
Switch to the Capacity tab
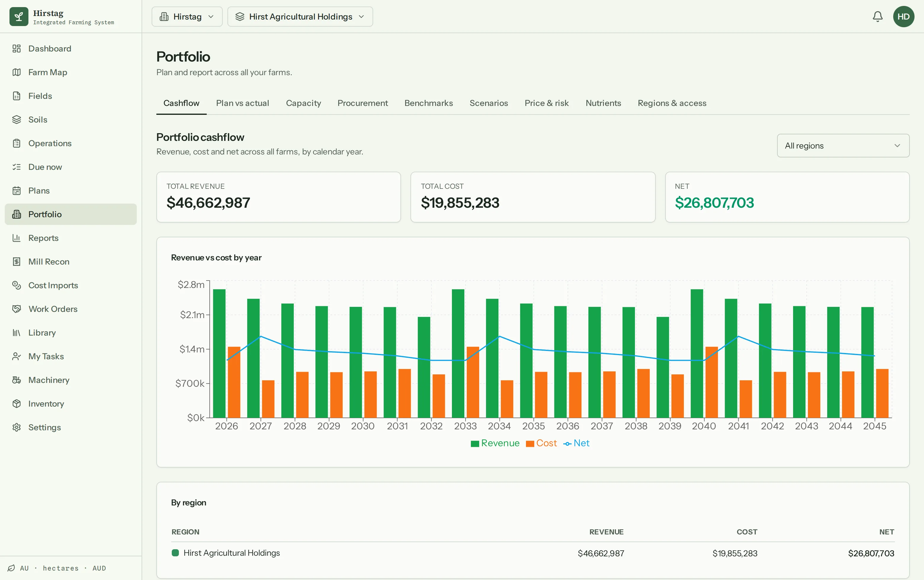[303, 103]
